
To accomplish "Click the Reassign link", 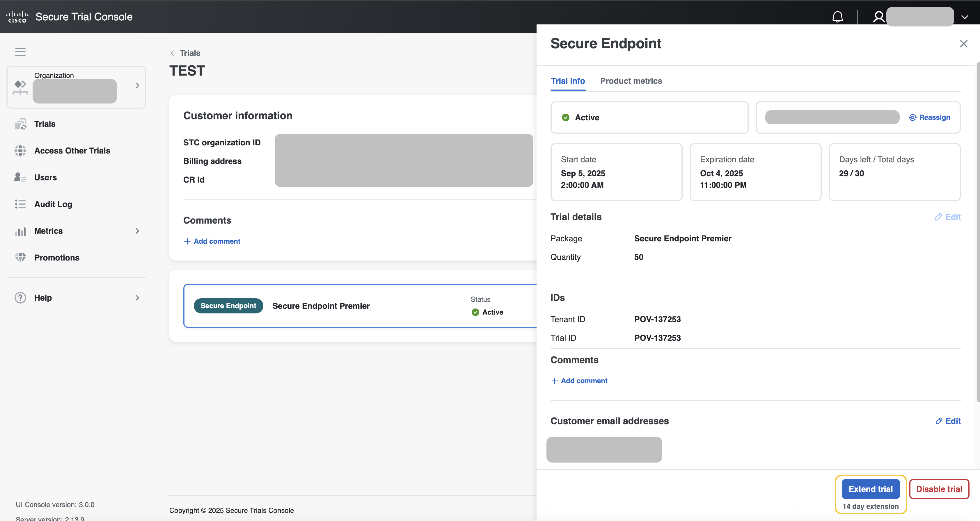I will [x=935, y=117].
